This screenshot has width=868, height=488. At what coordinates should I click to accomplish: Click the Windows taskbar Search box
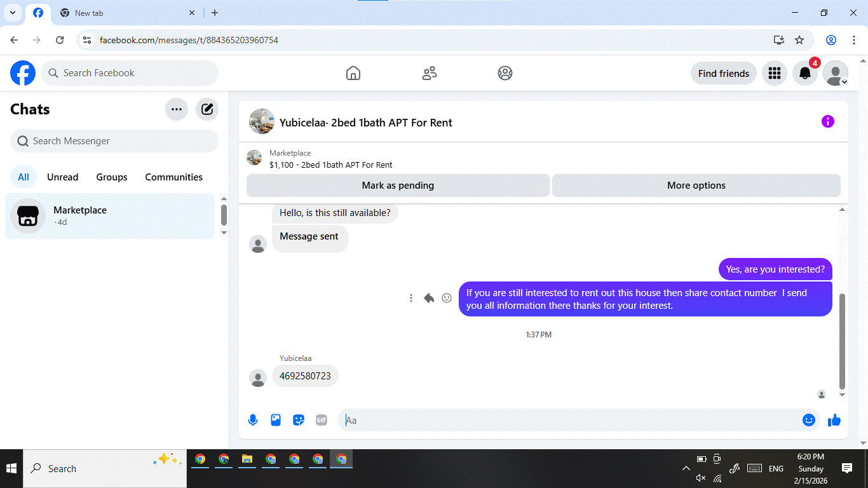105,469
